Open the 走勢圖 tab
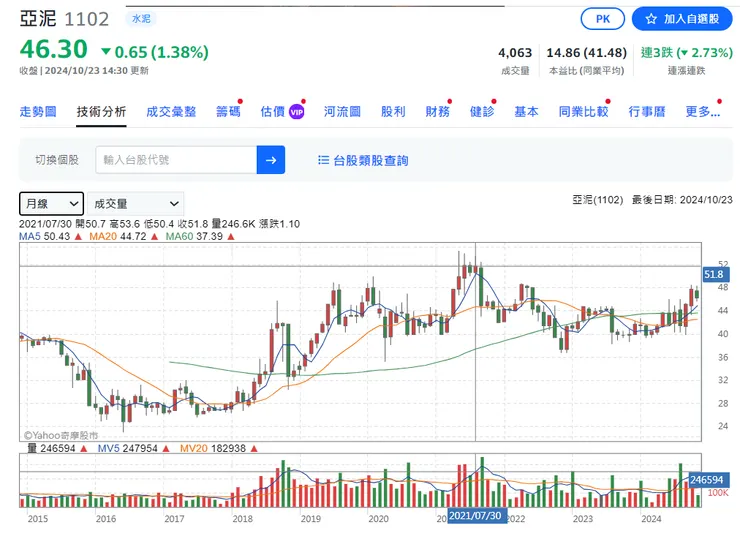This screenshot has height=536, width=740. [38, 112]
